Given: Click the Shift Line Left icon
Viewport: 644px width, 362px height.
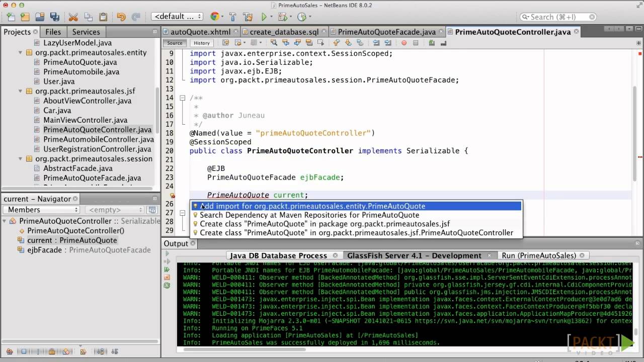Looking at the screenshot, I should click(x=376, y=43).
